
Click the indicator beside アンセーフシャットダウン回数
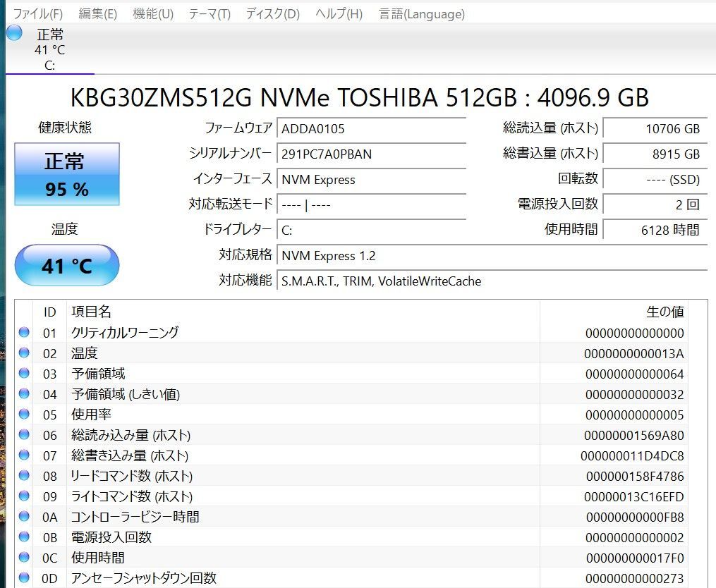(x=23, y=578)
